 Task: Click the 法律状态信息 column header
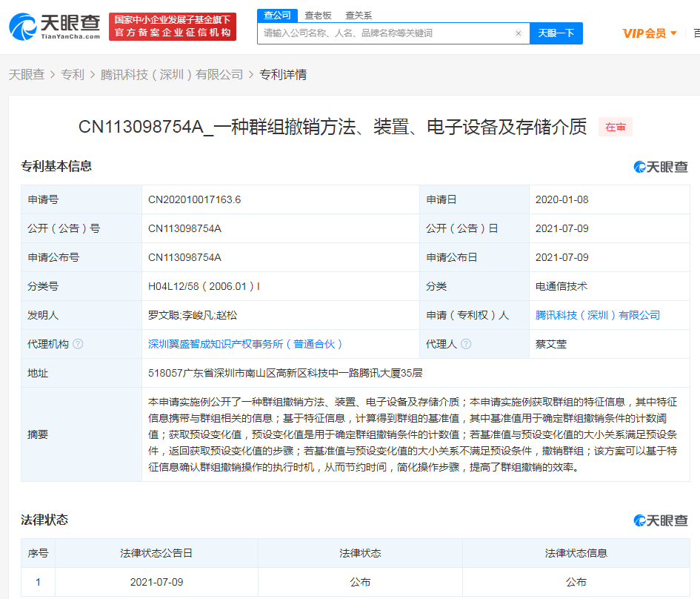tap(576, 553)
